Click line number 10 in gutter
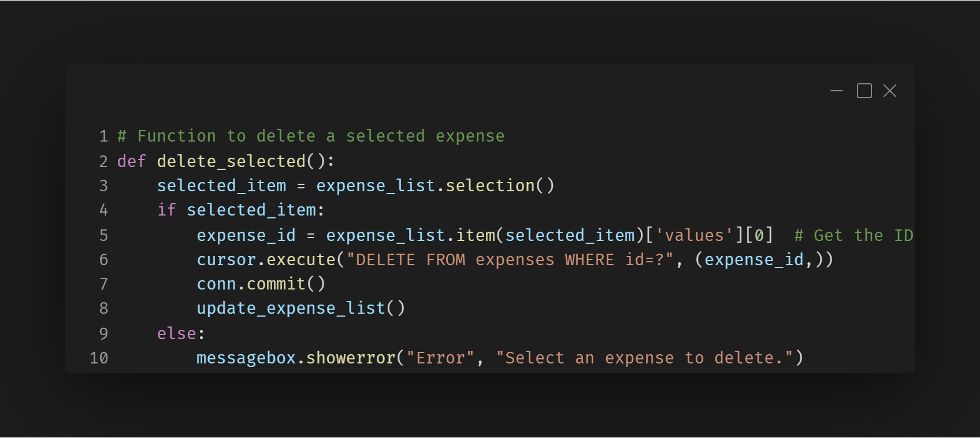Viewport: 980px width, 438px height. pyautogui.click(x=99, y=358)
